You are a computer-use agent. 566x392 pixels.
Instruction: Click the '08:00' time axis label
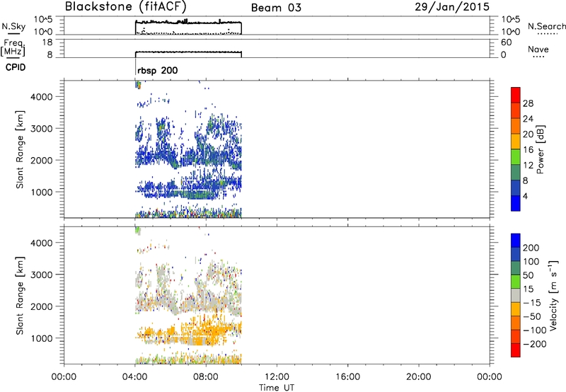(206, 377)
